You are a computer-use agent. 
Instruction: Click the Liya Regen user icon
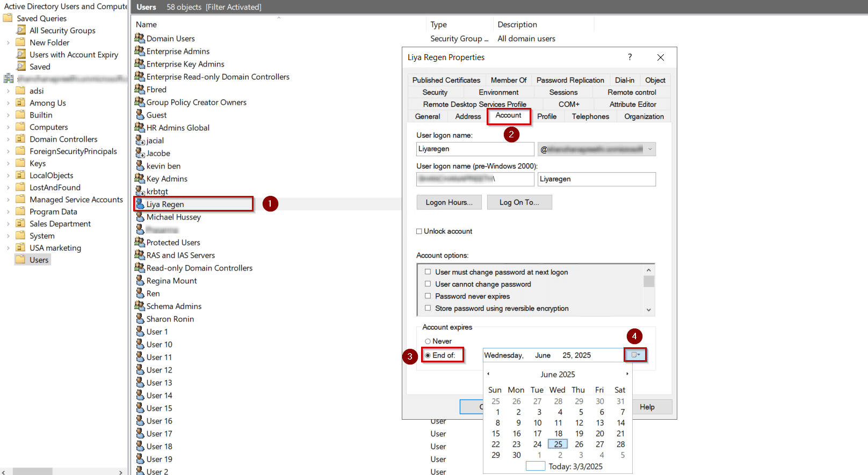click(x=140, y=204)
